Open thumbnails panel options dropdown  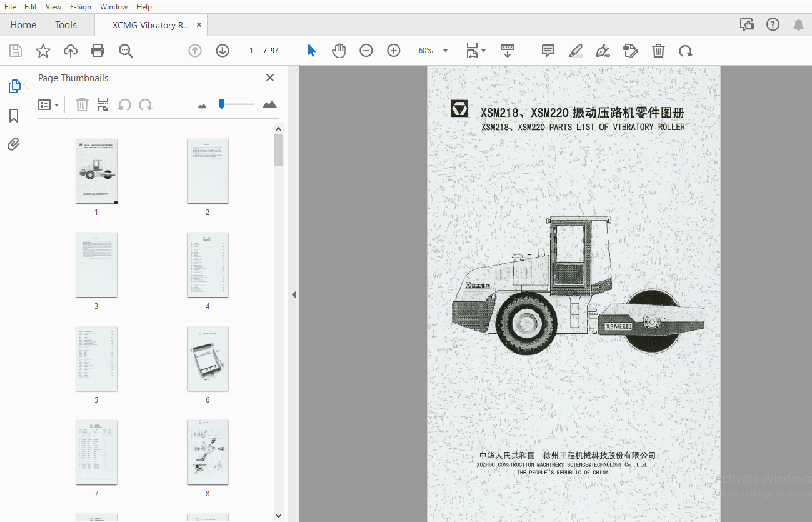pyautogui.click(x=48, y=104)
